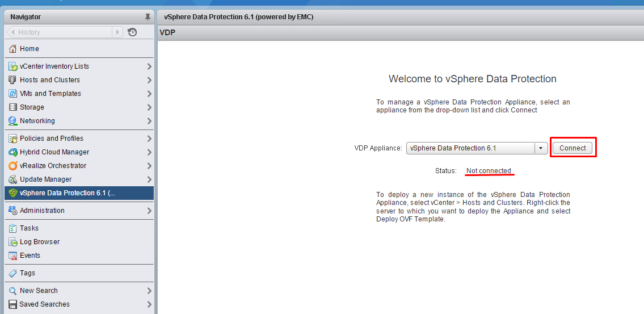Click the Networking globe icon
Viewport: 644px width, 314px height.
[12, 121]
